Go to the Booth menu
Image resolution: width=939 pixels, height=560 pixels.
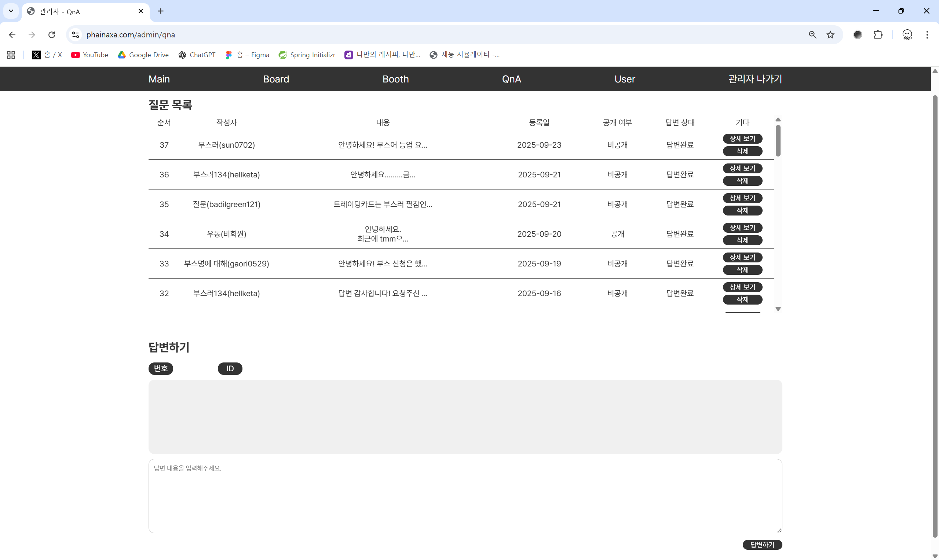coord(395,79)
